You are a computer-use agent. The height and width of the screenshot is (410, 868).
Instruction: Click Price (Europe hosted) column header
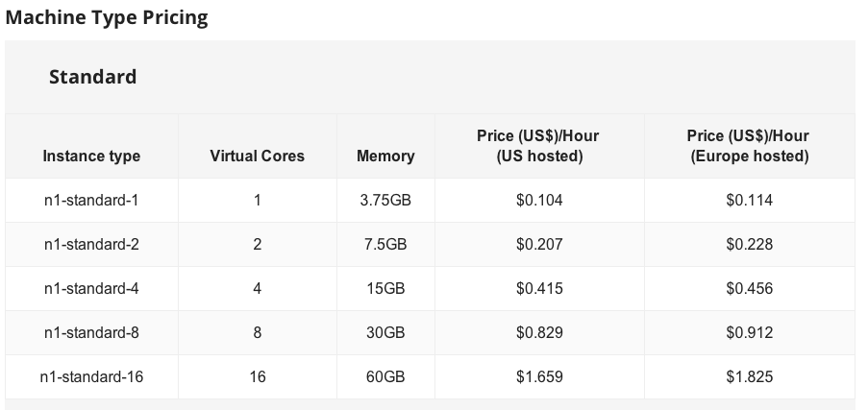pos(749,146)
